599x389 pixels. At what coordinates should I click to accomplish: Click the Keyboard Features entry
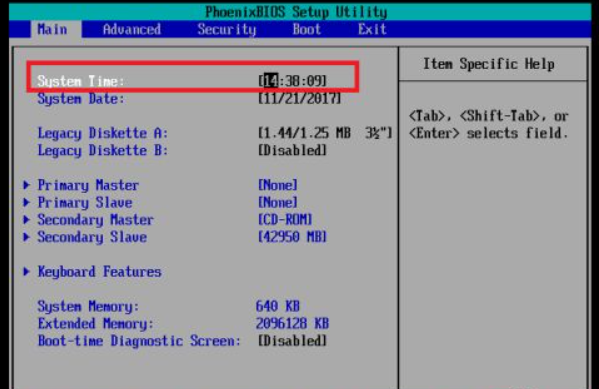coord(99,272)
